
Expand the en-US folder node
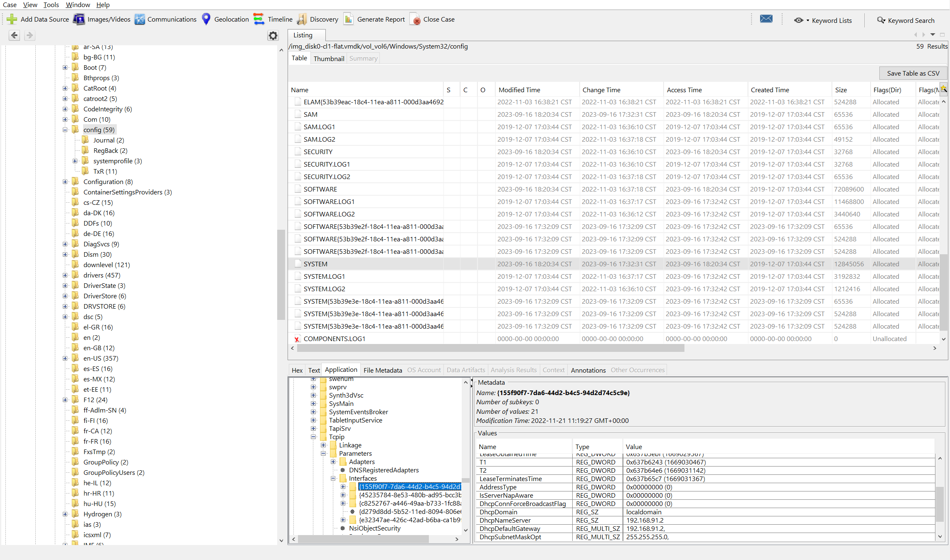tap(65, 358)
